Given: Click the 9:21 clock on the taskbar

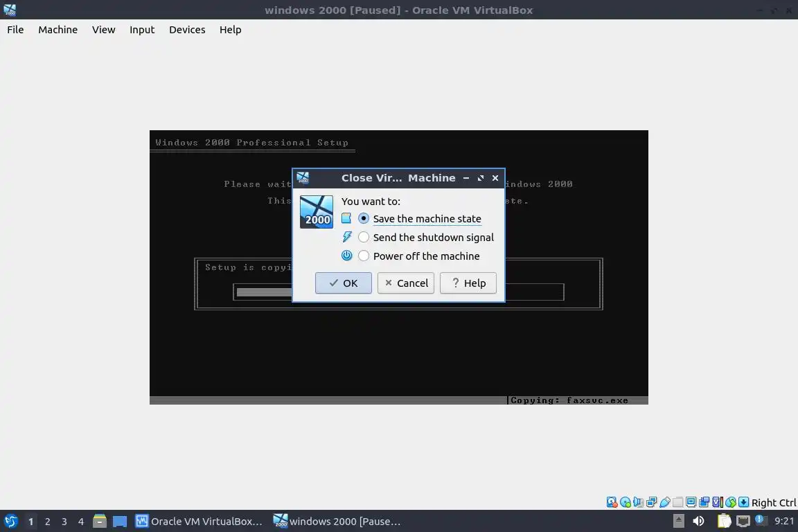Looking at the screenshot, I should pyautogui.click(x=784, y=521).
